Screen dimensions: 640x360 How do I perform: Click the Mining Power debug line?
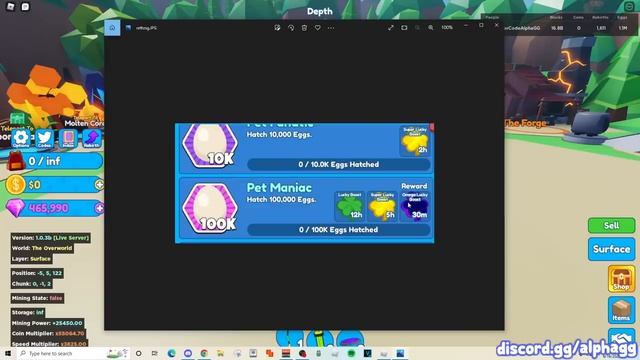[47, 323]
